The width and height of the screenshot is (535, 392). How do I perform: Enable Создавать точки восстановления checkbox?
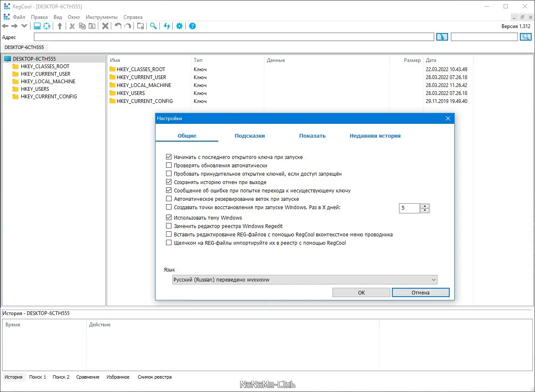(x=169, y=207)
